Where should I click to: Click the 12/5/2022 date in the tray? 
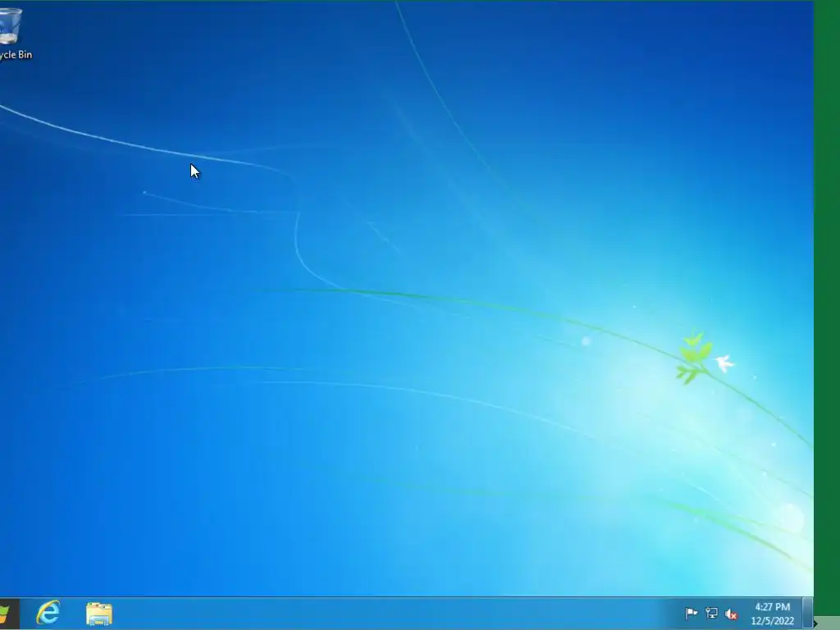773,621
